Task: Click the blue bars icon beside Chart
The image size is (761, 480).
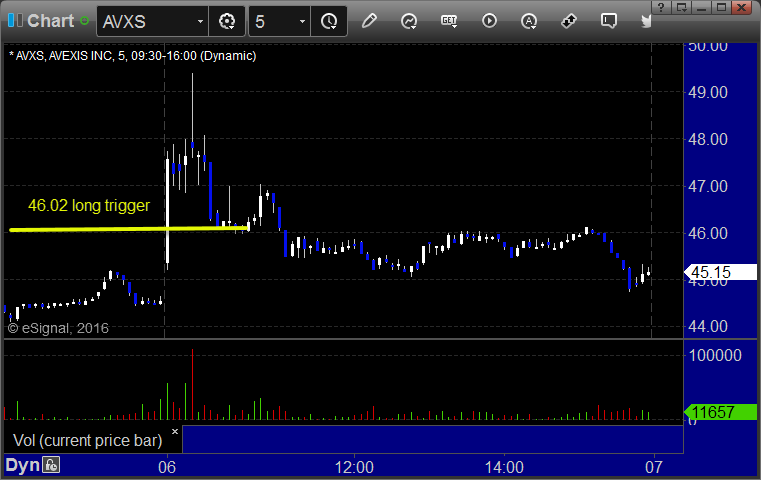Action: [x=15, y=21]
